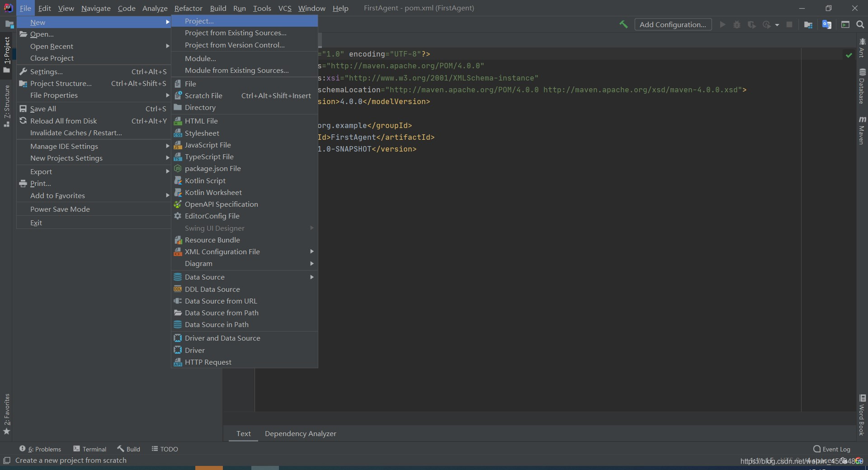This screenshot has width=868, height=470.
Task: Click the green Build hammer icon
Action: [623, 24]
